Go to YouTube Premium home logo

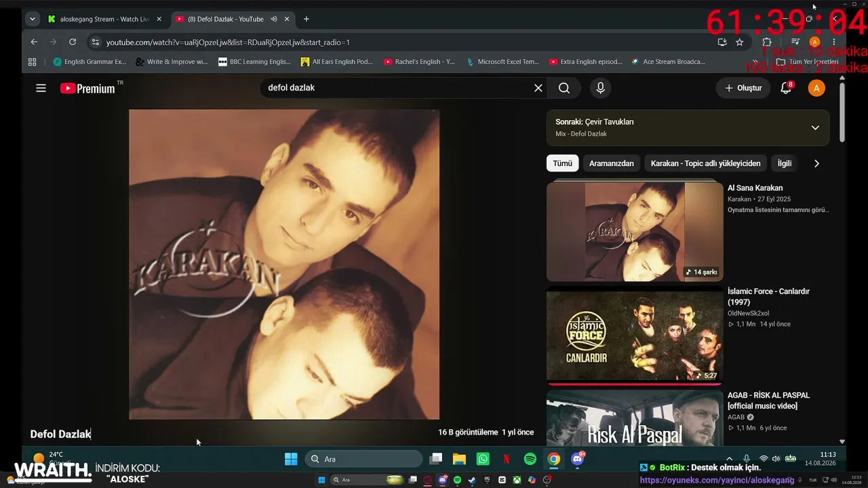[87, 88]
